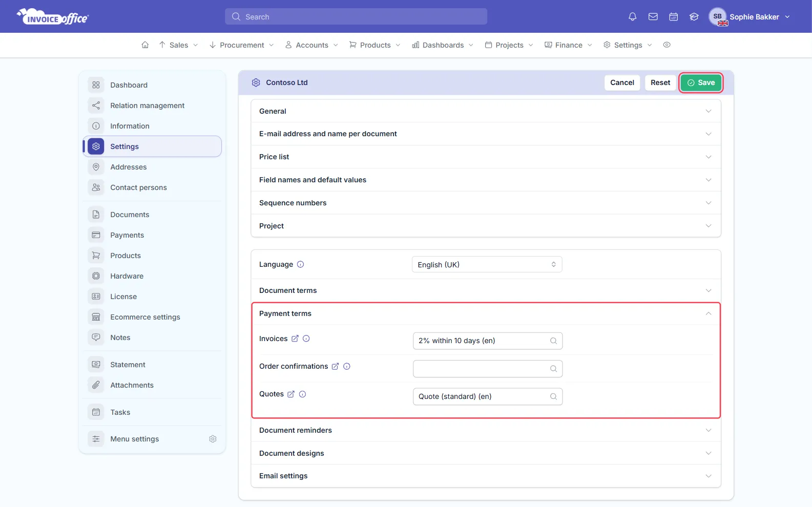
Task: Click info icon beside Order confirmations
Action: pos(347,366)
